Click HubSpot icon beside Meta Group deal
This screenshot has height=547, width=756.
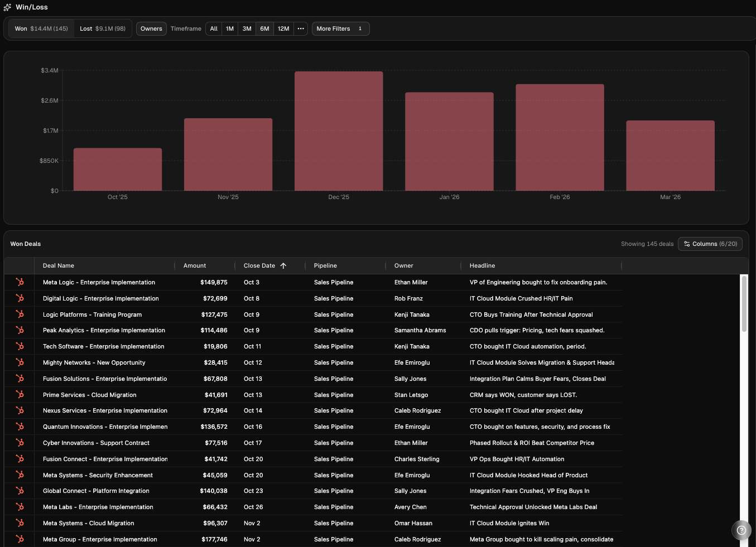coord(20,539)
